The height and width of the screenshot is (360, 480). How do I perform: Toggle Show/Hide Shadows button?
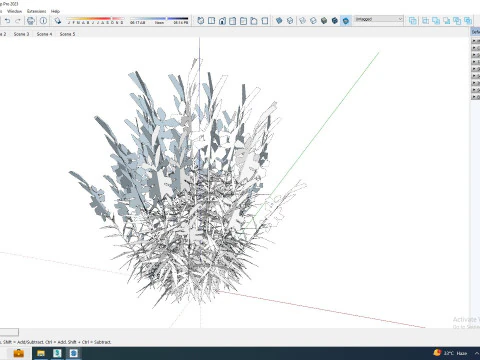click(58, 21)
